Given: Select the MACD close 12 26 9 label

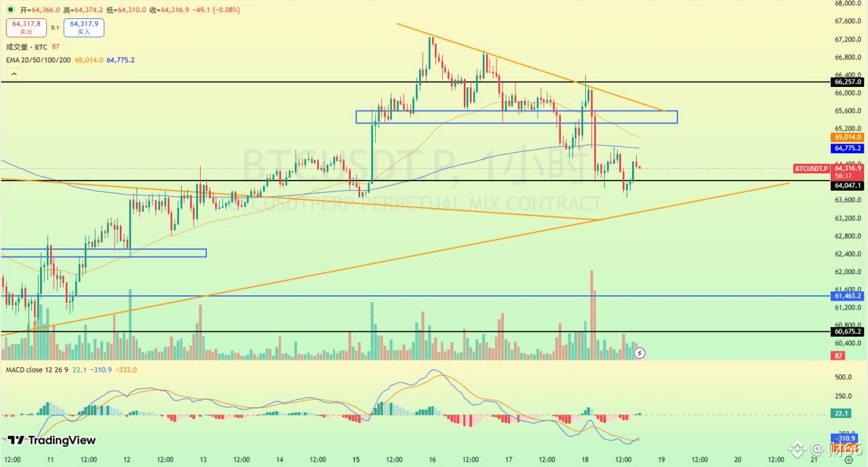Looking at the screenshot, I should (37, 369).
